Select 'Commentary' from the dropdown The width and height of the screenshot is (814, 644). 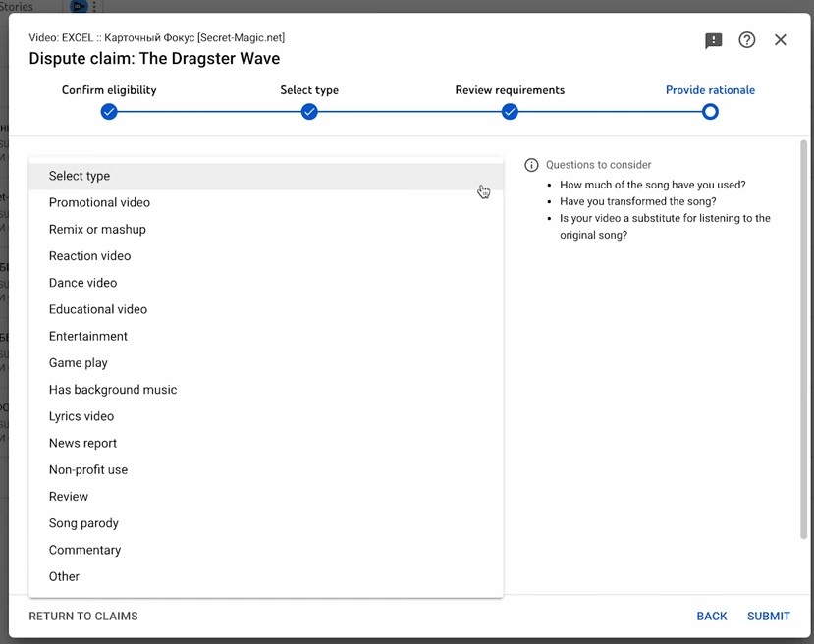pyautogui.click(x=266, y=550)
